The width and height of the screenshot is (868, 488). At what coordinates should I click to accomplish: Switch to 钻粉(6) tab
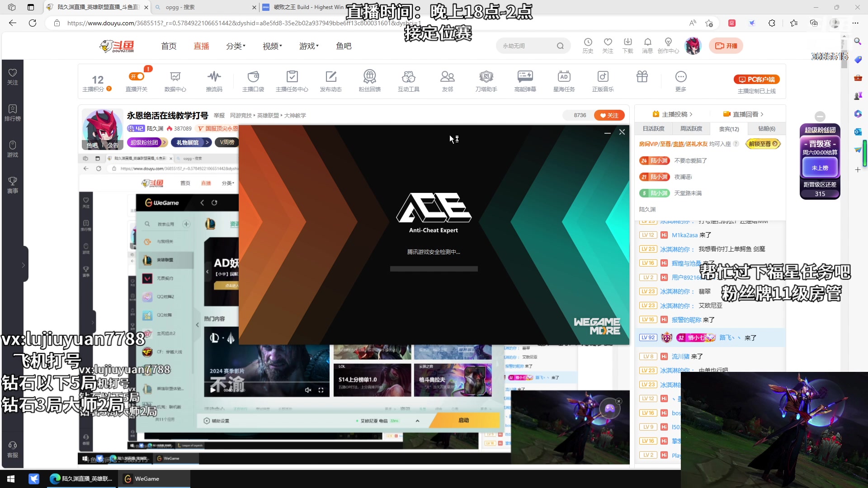(767, 129)
